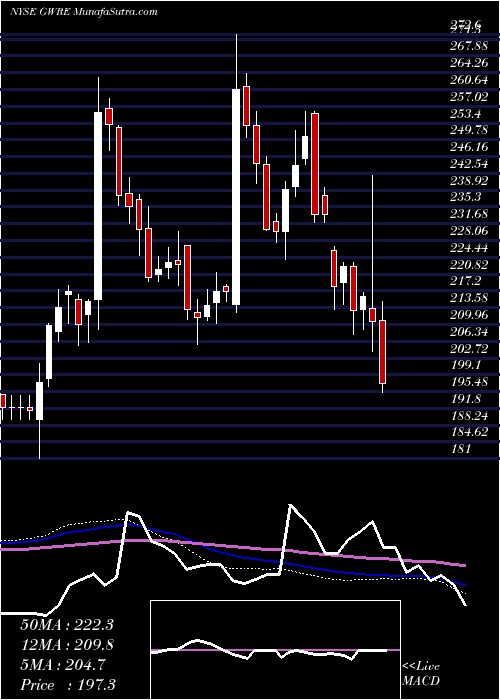Click the tall white candlestick reaching 260.64

coord(236,197)
